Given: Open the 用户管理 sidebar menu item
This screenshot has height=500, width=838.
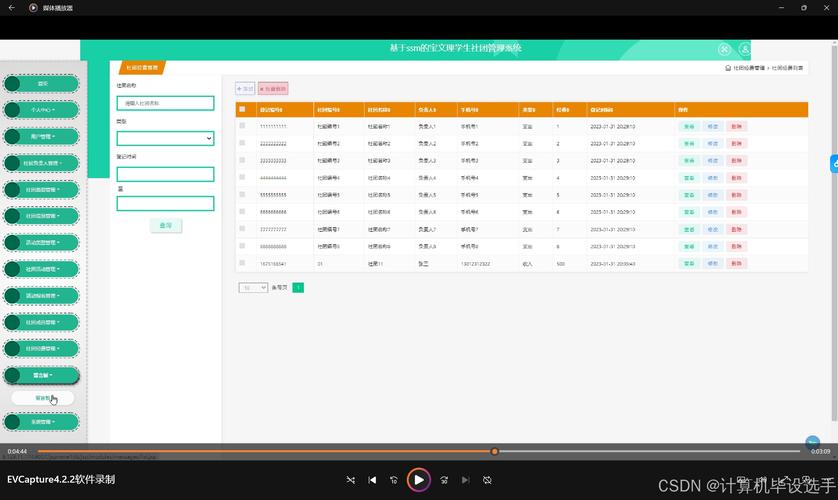Looking at the screenshot, I should pos(42,136).
